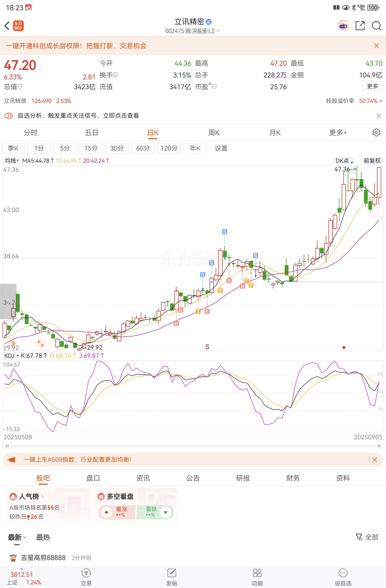The height and width of the screenshot is (588, 386).
Task: Open the KDJ indicator dropdown
Action: (12, 356)
